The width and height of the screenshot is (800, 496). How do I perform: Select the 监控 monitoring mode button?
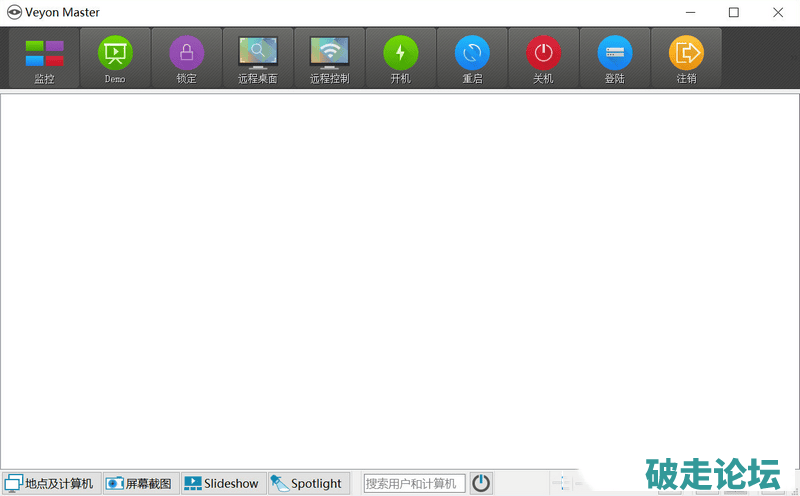coord(44,58)
